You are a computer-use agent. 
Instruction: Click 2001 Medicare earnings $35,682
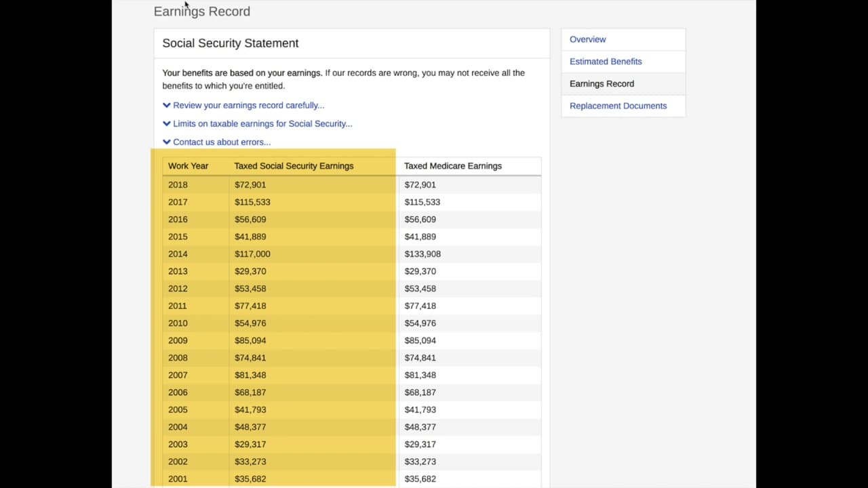point(420,479)
